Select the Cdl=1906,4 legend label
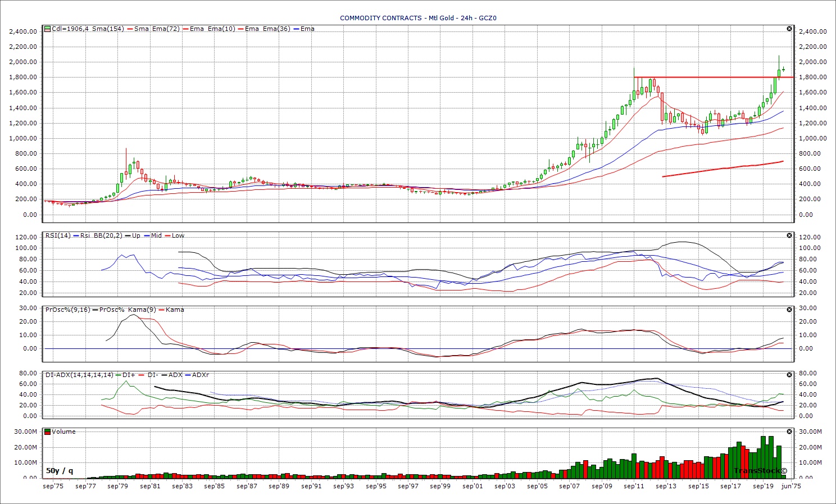 (x=70, y=29)
